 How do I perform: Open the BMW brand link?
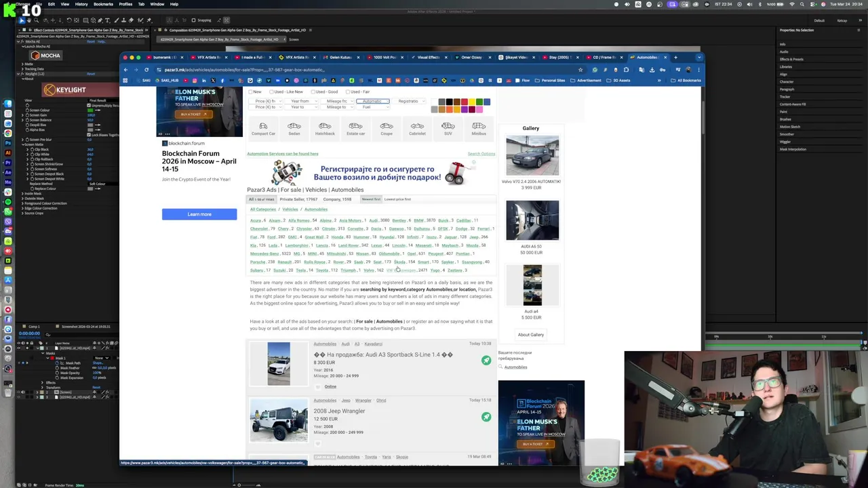(418, 220)
